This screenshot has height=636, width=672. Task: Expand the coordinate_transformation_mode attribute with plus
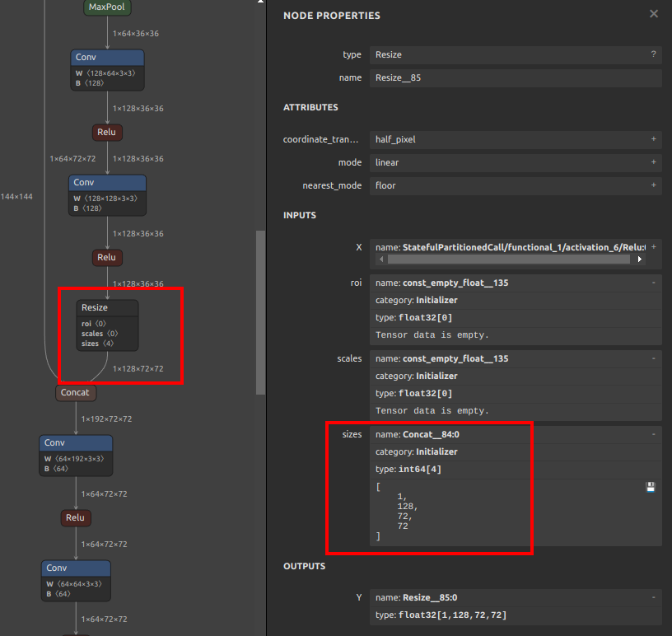[x=653, y=139]
